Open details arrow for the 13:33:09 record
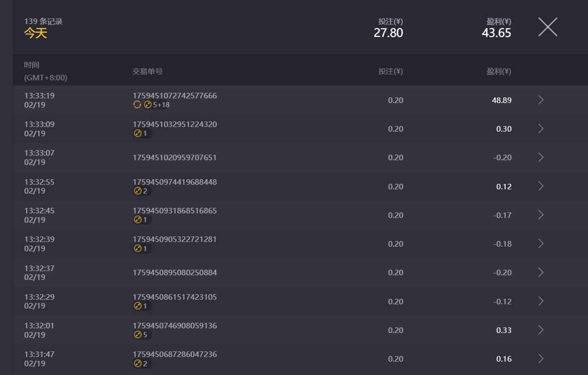 541,129
